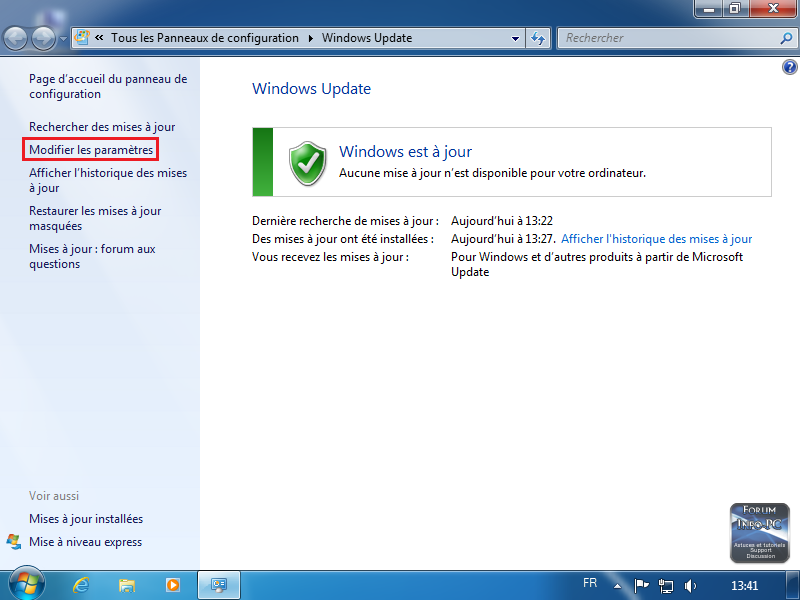Open 'Mises à jour : forum aux questions'

(92, 256)
